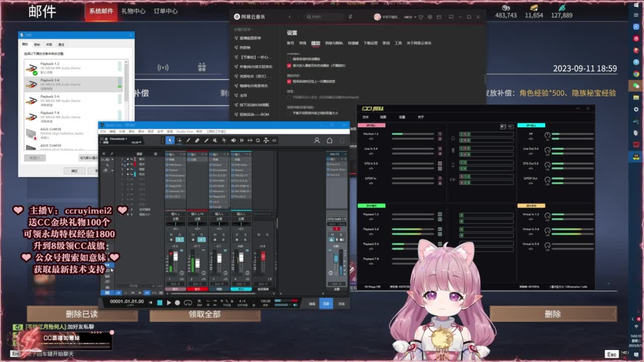This screenshot has width=644, height=362.
Task: Click Return to Zero in Studio One transport
Action: [150, 303]
